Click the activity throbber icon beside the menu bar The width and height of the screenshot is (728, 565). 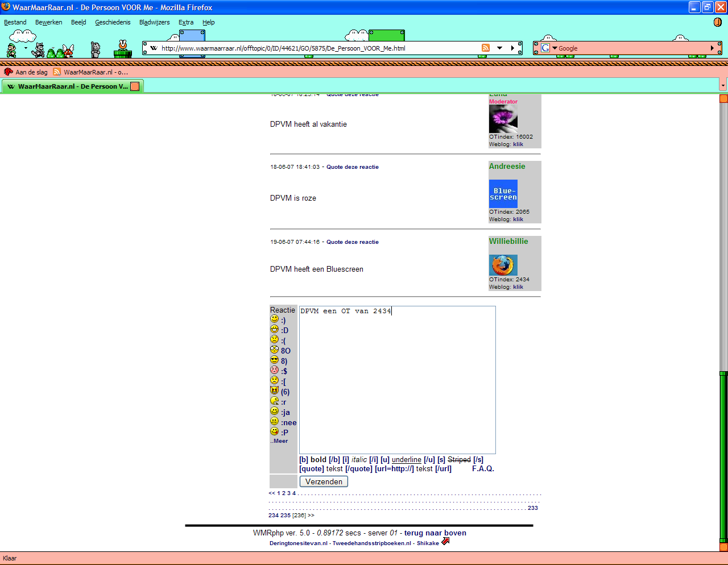coord(718,22)
